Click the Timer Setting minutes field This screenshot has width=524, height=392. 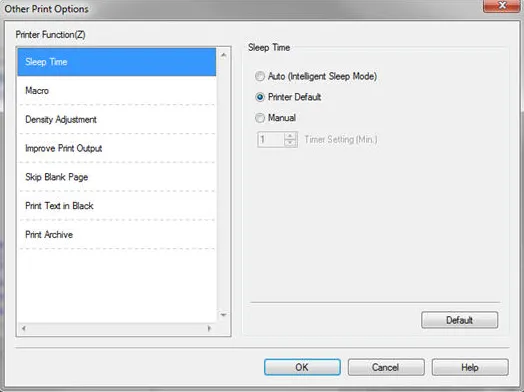[x=271, y=139]
